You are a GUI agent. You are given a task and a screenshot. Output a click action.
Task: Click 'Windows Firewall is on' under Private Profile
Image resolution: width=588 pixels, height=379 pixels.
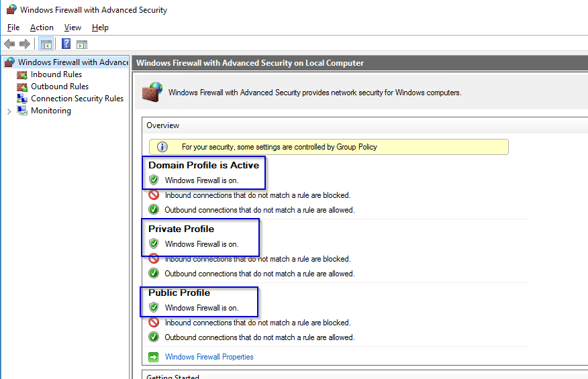coord(202,244)
